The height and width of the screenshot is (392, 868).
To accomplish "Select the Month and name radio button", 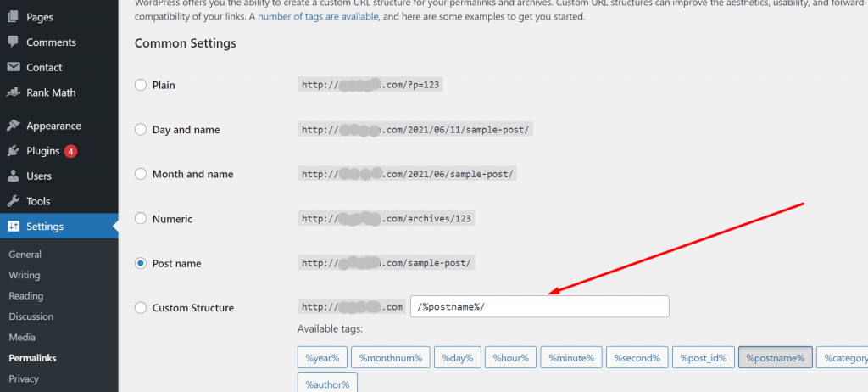I will tap(141, 174).
